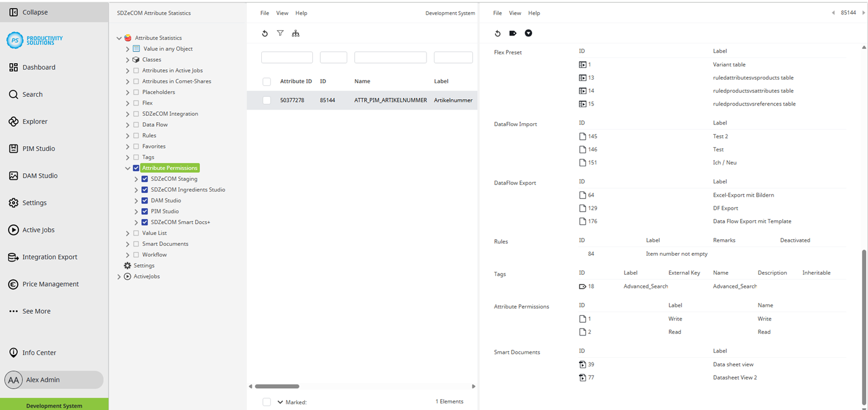Check the Value List checkbox
Image resolution: width=868 pixels, height=410 pixels.
tap(136, 233)
